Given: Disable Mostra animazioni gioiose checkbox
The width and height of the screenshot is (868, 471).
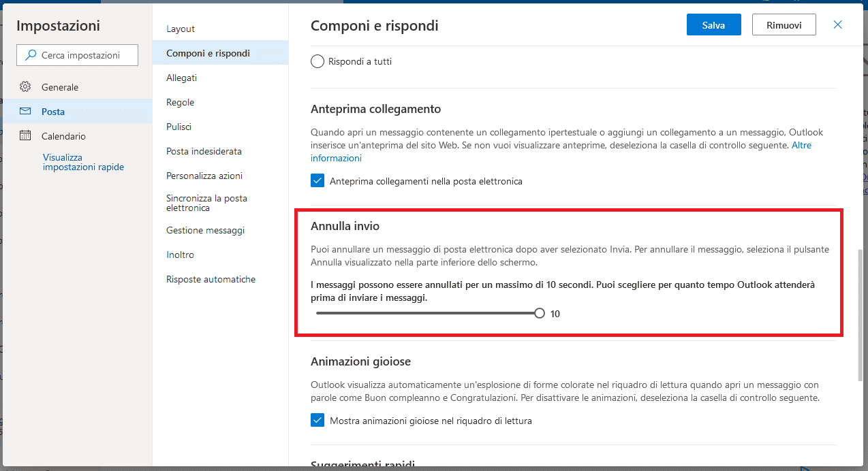Looking at the screenshot, I should click(317, 420).
